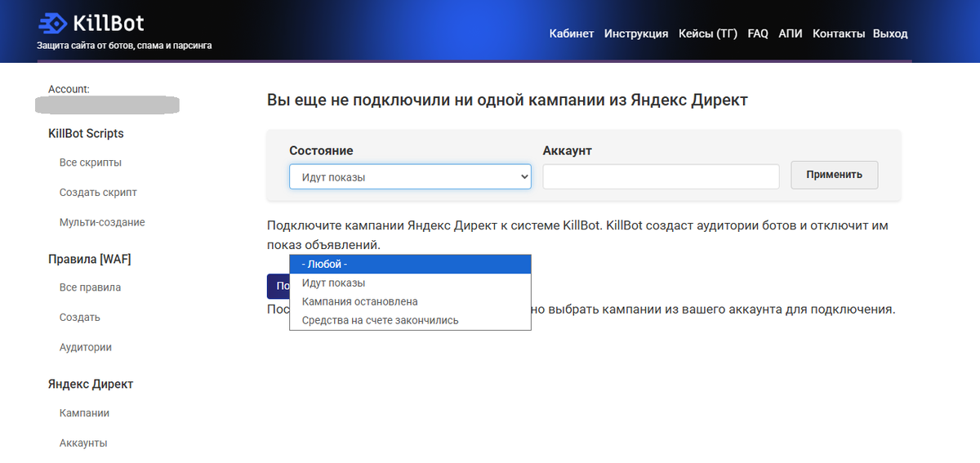Click the KillBot site title text

pyautogui.click(x=108, y=22)
